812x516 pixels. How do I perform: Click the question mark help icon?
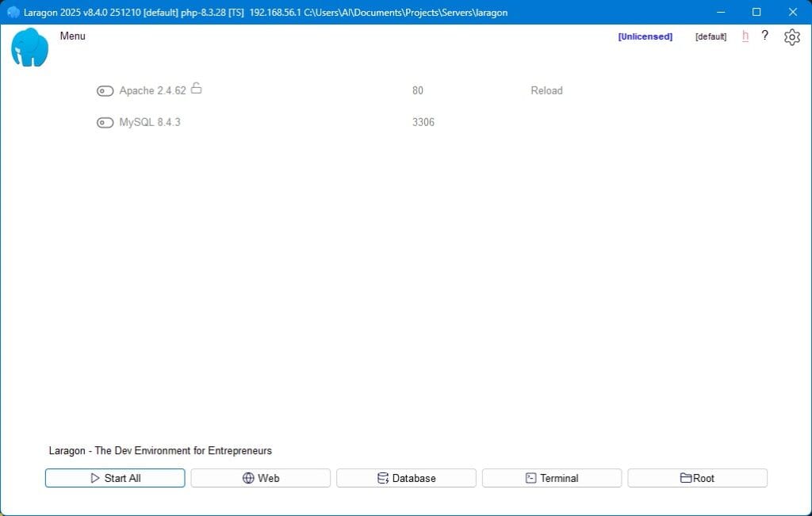point(764,36)
